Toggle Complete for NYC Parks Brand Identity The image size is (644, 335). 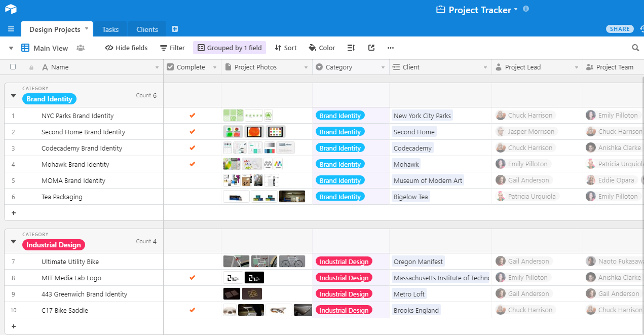[192, 116]
